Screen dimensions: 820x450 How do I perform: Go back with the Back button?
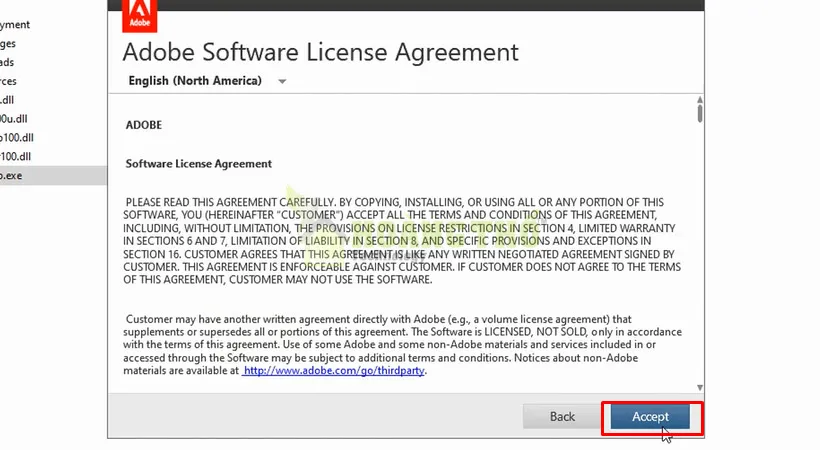562,416
